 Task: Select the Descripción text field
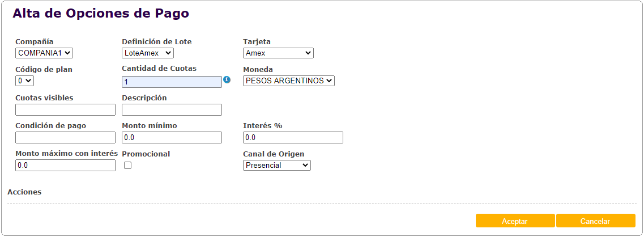click(172, 110)
